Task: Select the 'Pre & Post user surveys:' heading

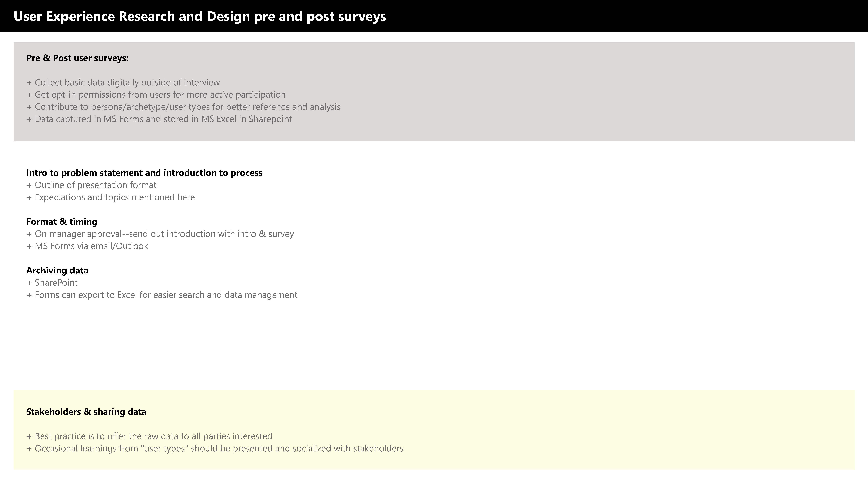Action: (x=77, y=58)
